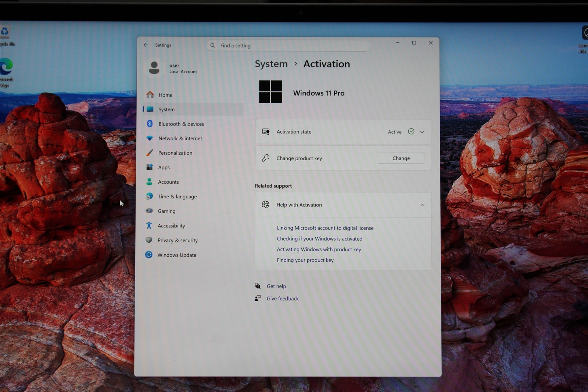Viewport: 588px width, 392px height.
Task: Click the back arrow in Settings
Action: coord(146,45)
